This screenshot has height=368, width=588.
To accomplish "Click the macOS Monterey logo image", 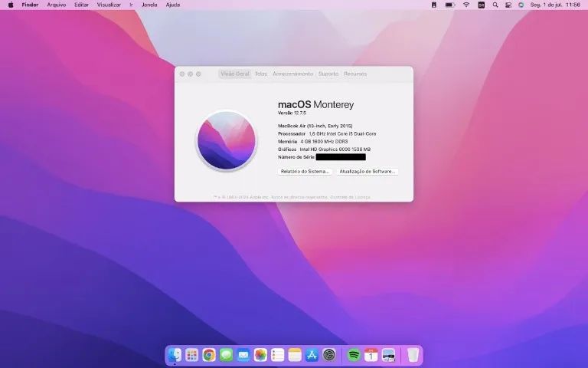I will click(227, 140).
